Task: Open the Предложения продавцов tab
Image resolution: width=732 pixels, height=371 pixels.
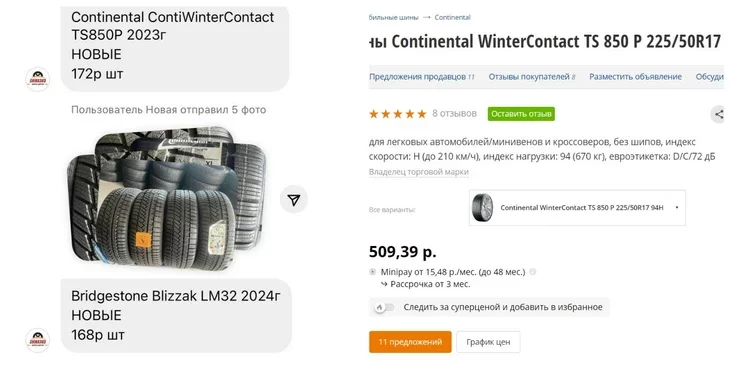Action: coord(422,77)
